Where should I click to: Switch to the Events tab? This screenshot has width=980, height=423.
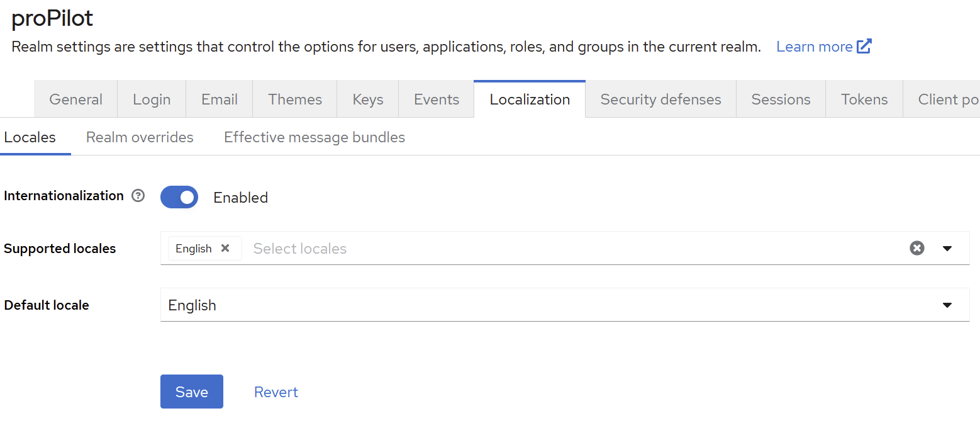437,99
